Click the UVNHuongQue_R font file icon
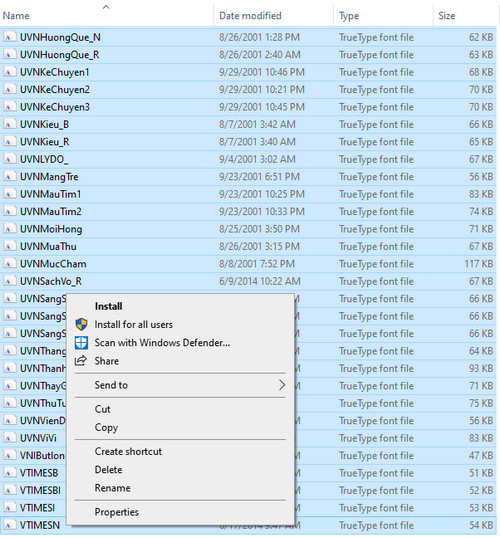500x538 pixels. [x=10, y=55]
